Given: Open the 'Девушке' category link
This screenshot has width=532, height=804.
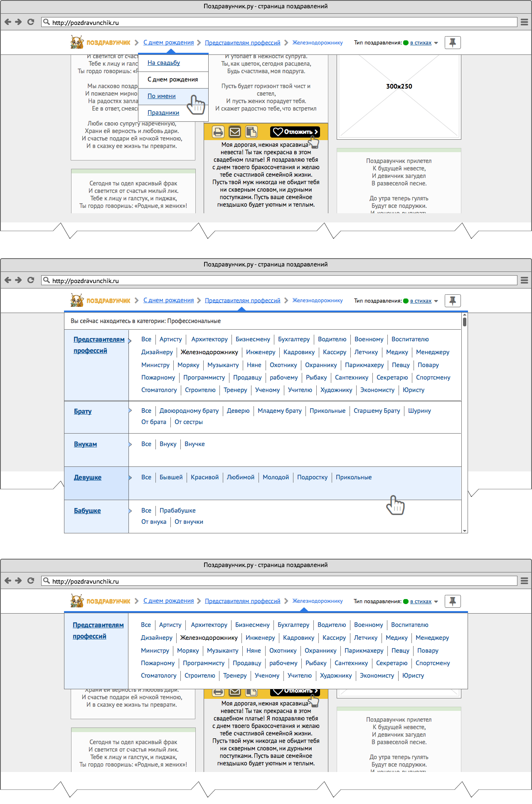Looking at the screenshot, I should click(88, 477).
